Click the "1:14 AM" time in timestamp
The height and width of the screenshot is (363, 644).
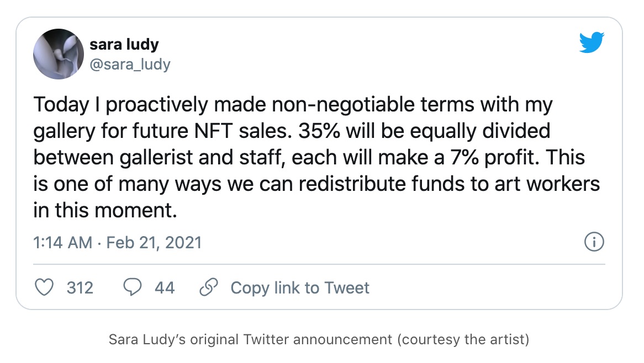click(63, 242)
